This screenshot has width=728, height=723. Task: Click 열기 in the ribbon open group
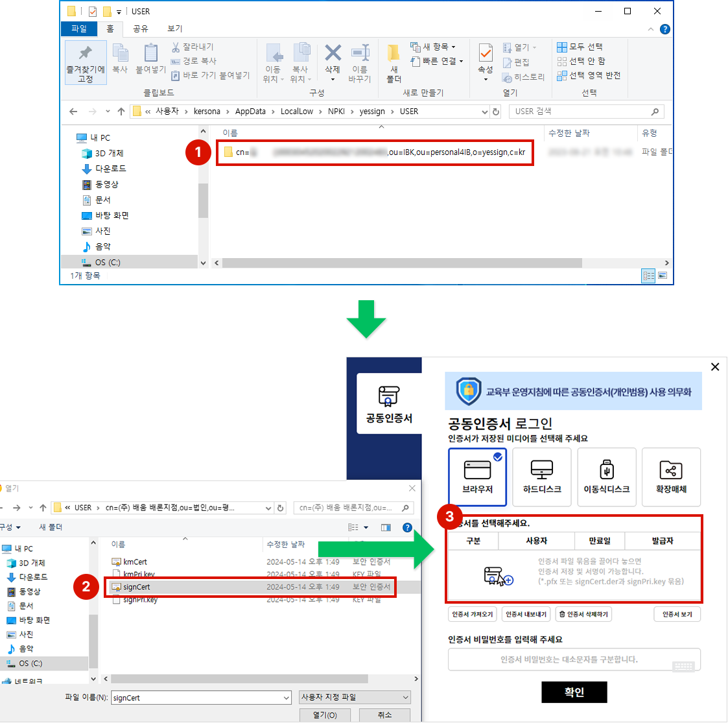pos(519,47)
